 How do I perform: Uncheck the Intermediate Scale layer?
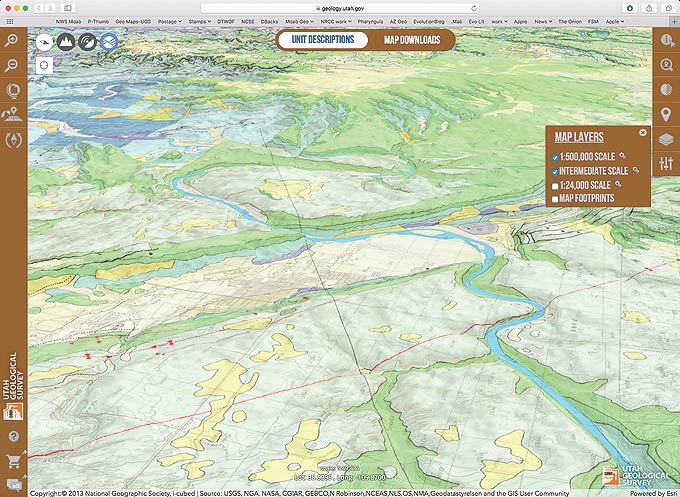[555, 171]
